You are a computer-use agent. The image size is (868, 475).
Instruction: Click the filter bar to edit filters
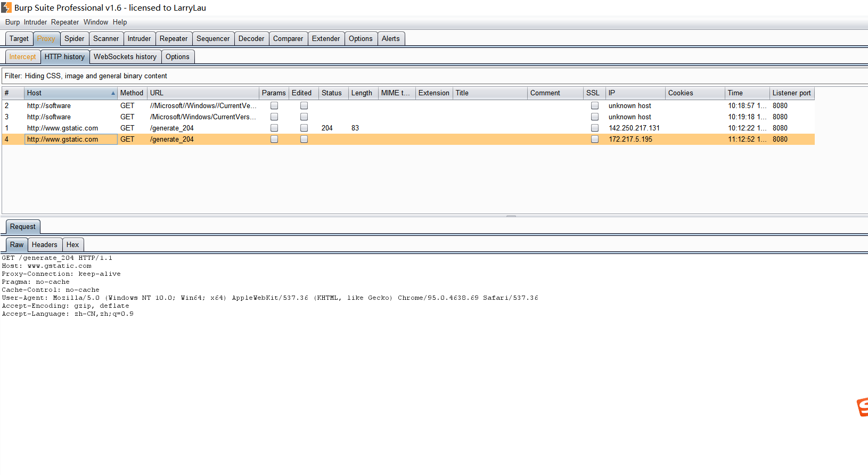point(434,76)
